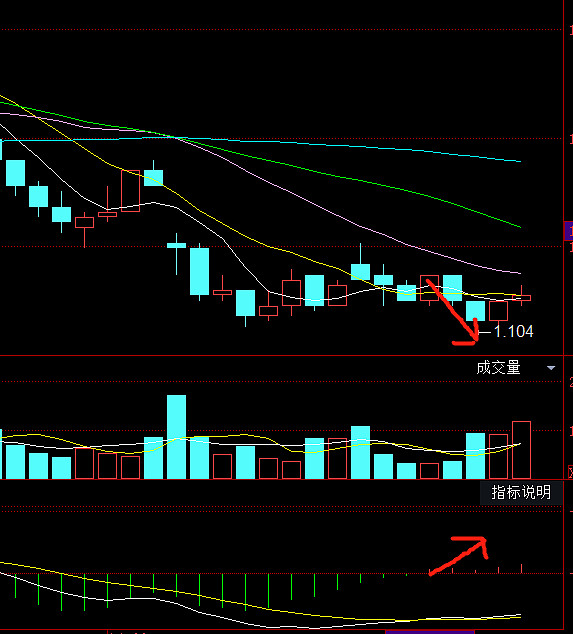The image size is (573, 634).
Task: Select the green moving average line end
Action: tap(519, 227)
